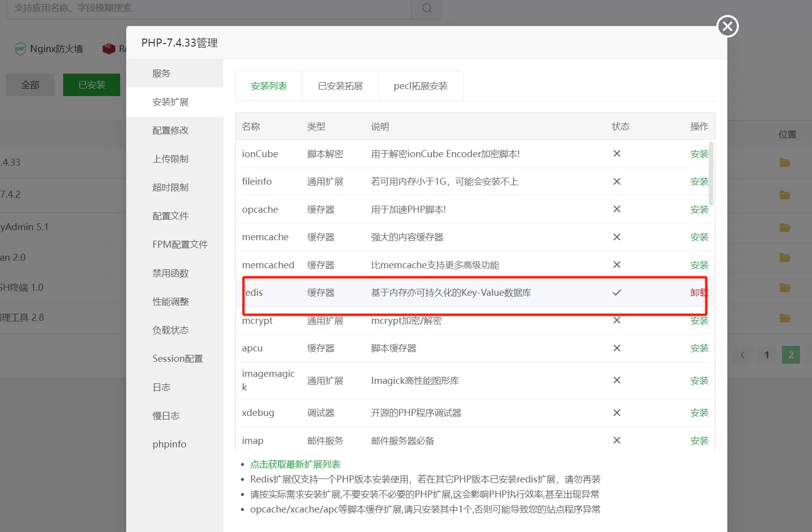Click the 状态 column header
The width and height of the screenshot is (812, 532).
tap(621, 127)
